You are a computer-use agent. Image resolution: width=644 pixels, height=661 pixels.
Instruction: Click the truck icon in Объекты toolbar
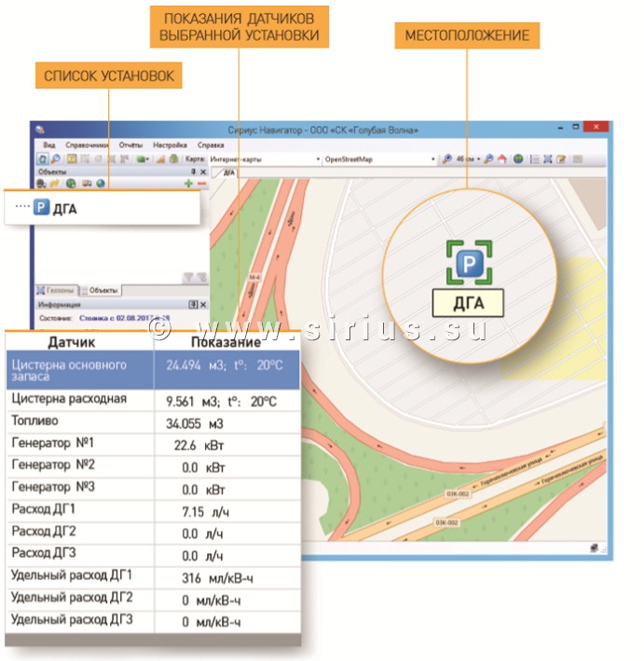[85, 185]
